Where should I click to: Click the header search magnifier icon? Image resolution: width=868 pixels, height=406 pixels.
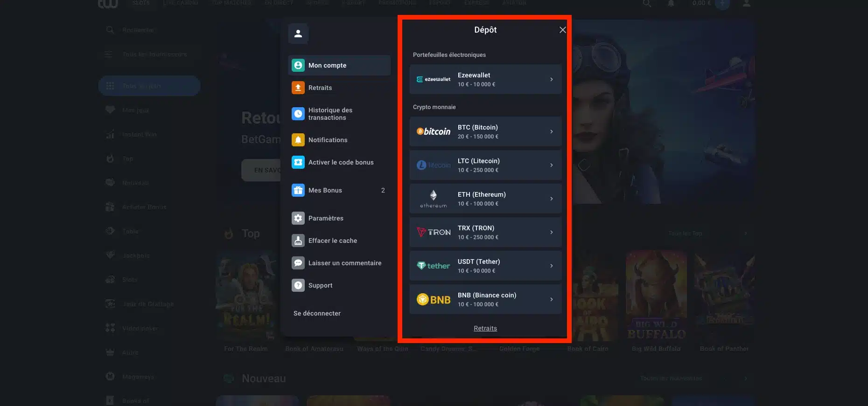[647, 3]
